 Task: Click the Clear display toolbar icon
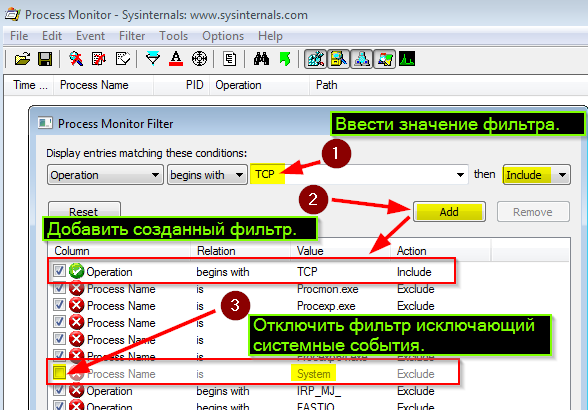(x=123, y=59)
